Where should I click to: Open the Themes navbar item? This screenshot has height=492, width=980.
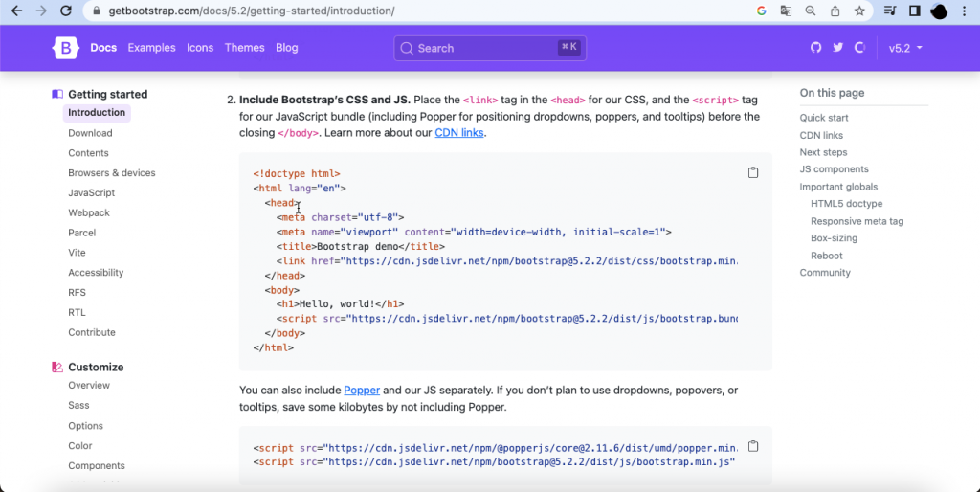[244, 48]
